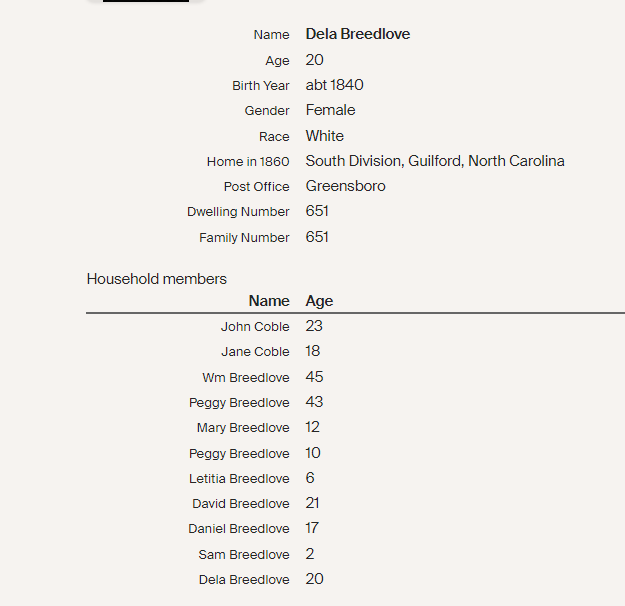Click South Division, Guilford, North Carolina text
Viewport: 625px width, 606px height.
click(x=435, y=161)
